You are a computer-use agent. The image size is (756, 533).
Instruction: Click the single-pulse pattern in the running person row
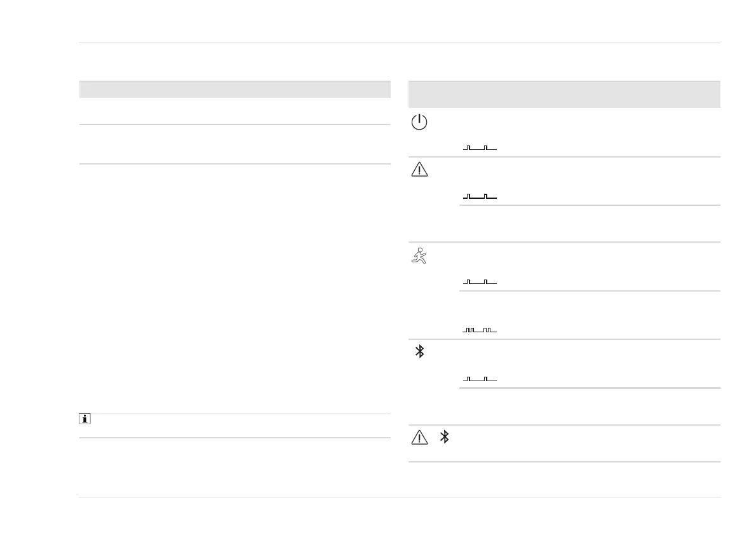(480, 281)
